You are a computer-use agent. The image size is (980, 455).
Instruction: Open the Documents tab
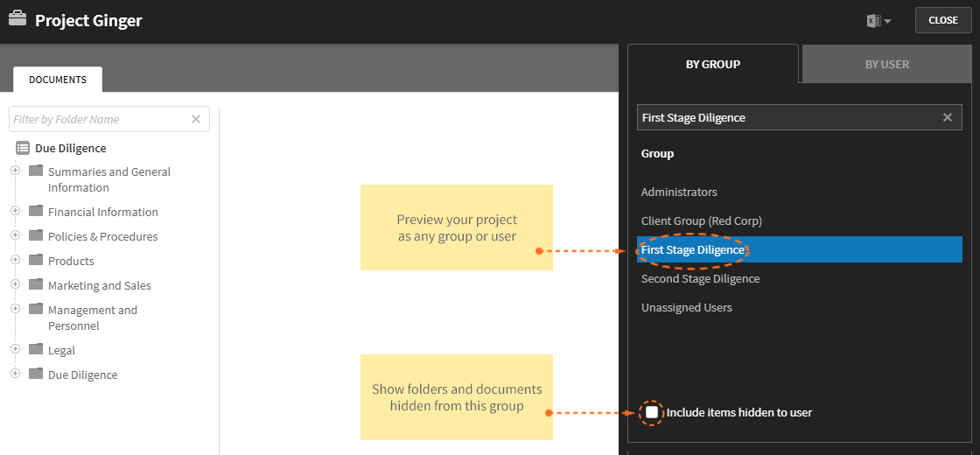58,80
